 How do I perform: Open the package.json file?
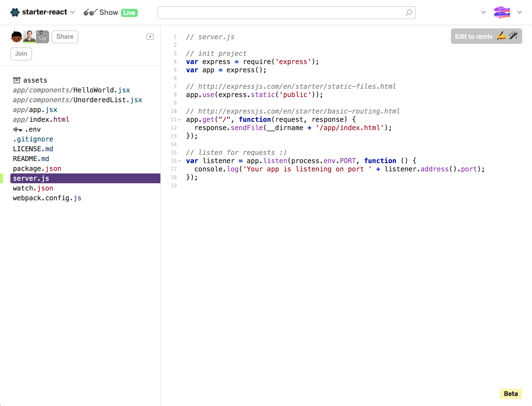pos(37,169)
